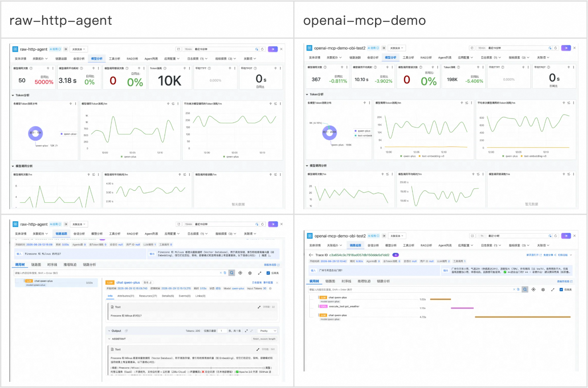Open the more menu of the Token消耗 card in the raw-http-agent panel

pyautogui.click(x=189, y=68)
